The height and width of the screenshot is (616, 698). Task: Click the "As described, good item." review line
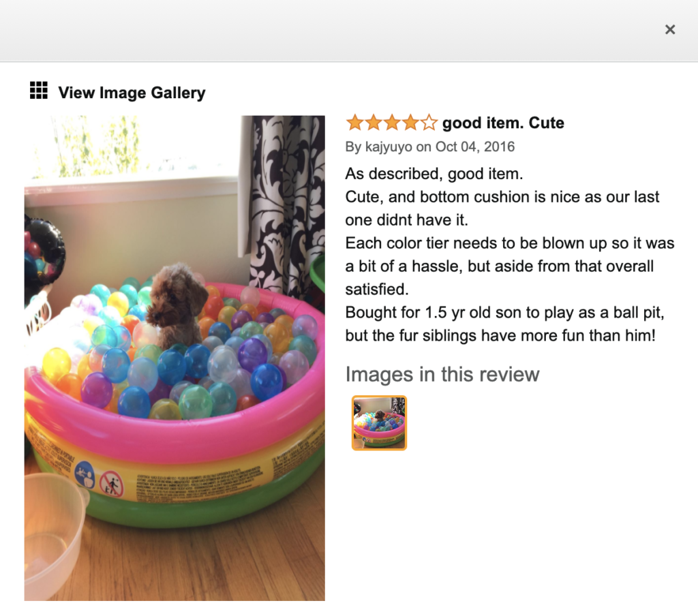tap(434, 174)
